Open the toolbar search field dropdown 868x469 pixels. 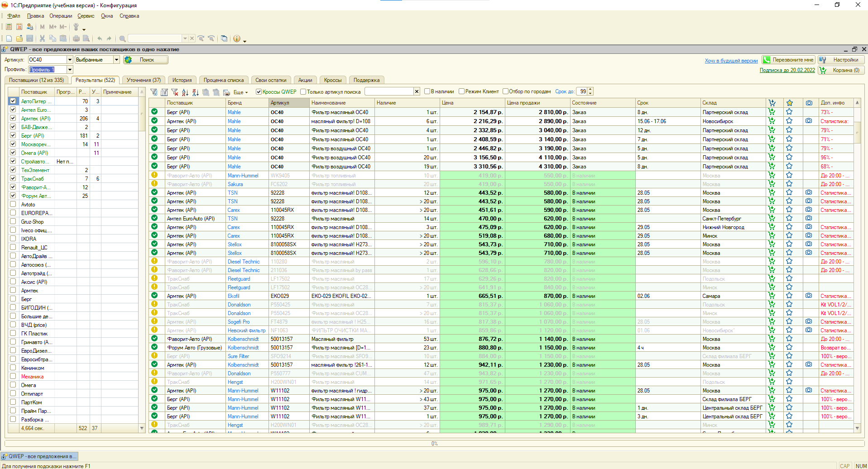185,38
